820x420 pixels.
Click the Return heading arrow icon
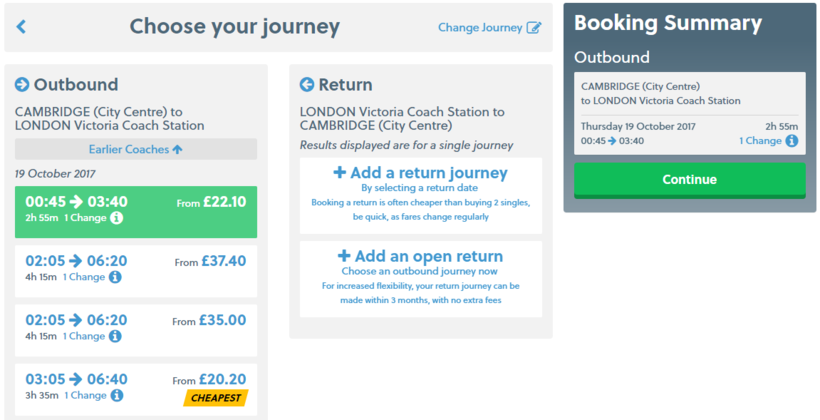pyautogui.click(x=307, y=85)
